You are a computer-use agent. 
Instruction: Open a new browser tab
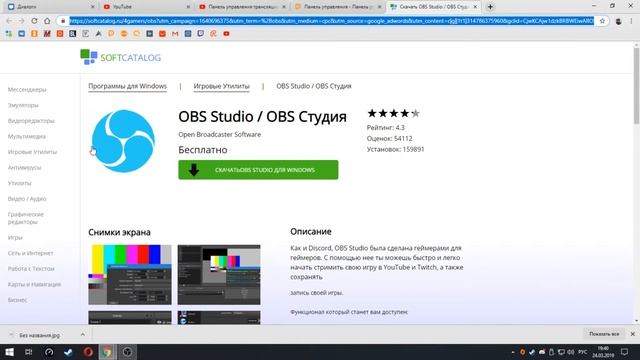490,7
